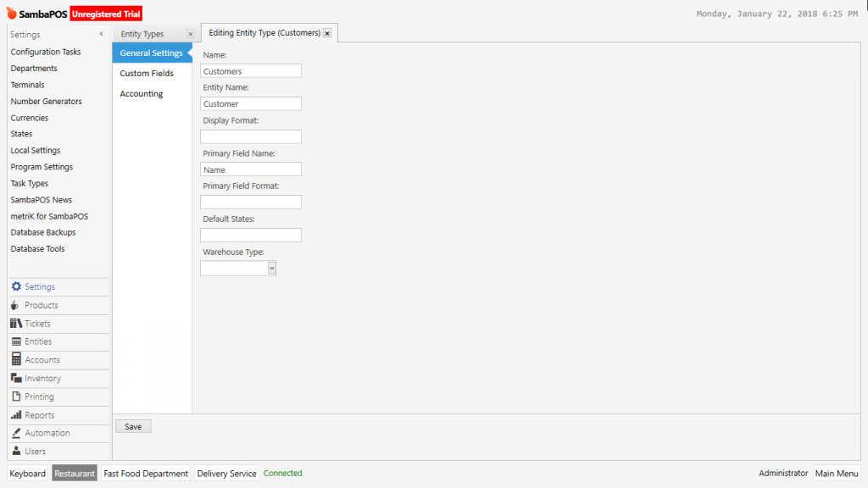Open Database Backups
The width and height of the screenshot is (868, 488).
point(43,232)
